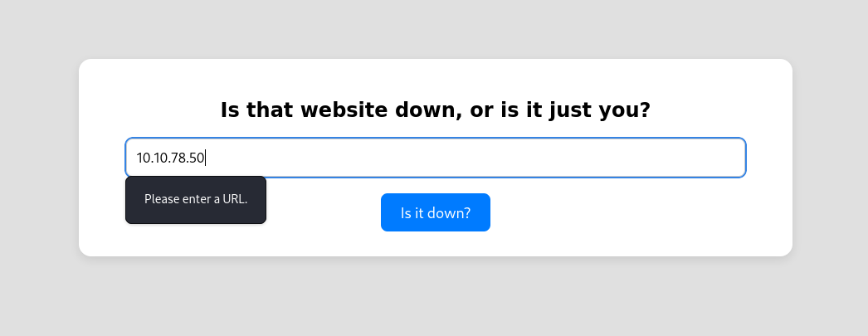Click the typed text 10.10.78.50

click(x=170, y=158)
